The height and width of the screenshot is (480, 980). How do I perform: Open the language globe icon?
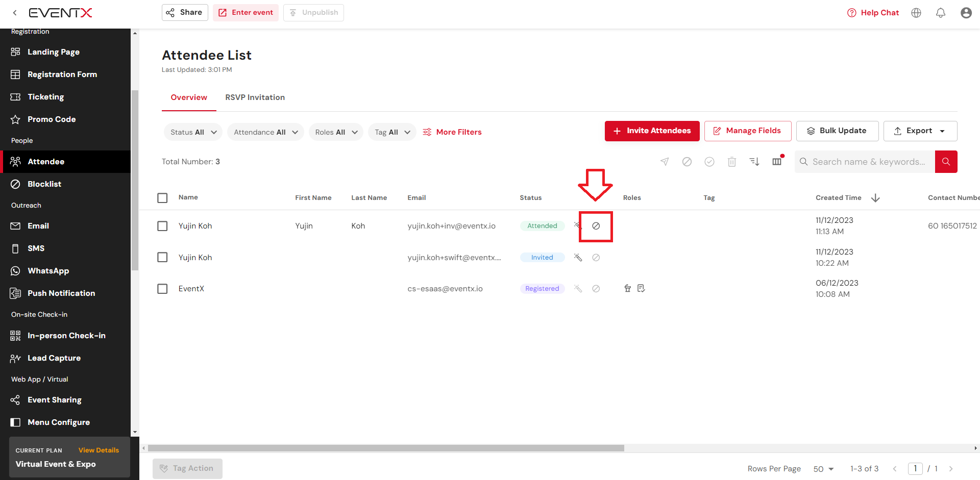click(x=916, y=13)
